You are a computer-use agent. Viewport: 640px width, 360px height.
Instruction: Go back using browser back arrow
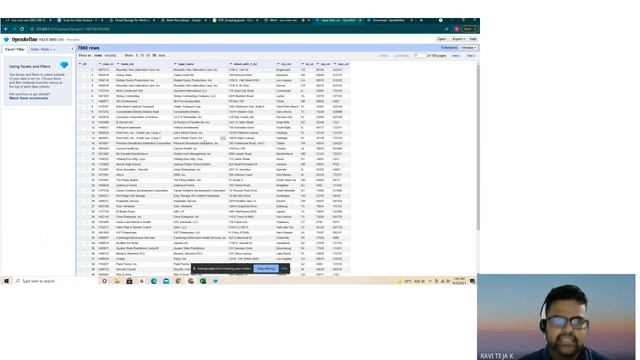tap(6, 29)
